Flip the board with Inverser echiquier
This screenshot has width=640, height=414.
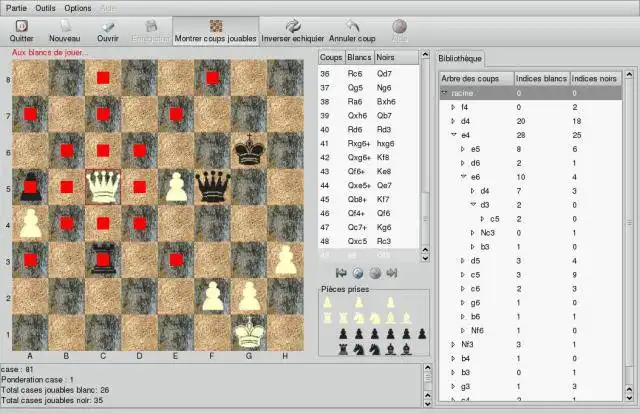[292, 31]
